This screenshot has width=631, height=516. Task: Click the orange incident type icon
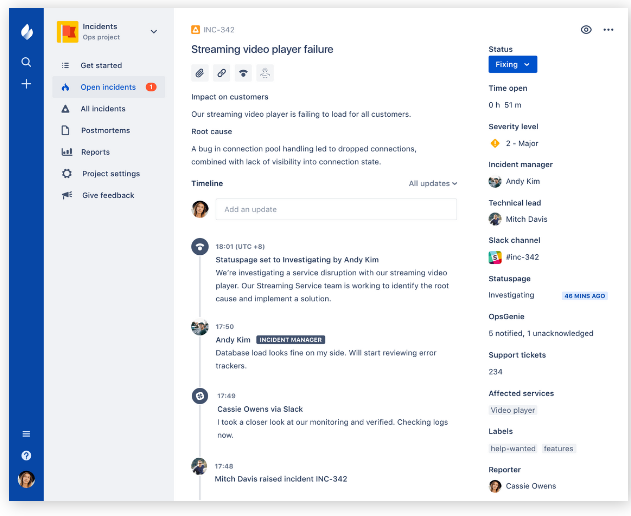coord(195,29)
